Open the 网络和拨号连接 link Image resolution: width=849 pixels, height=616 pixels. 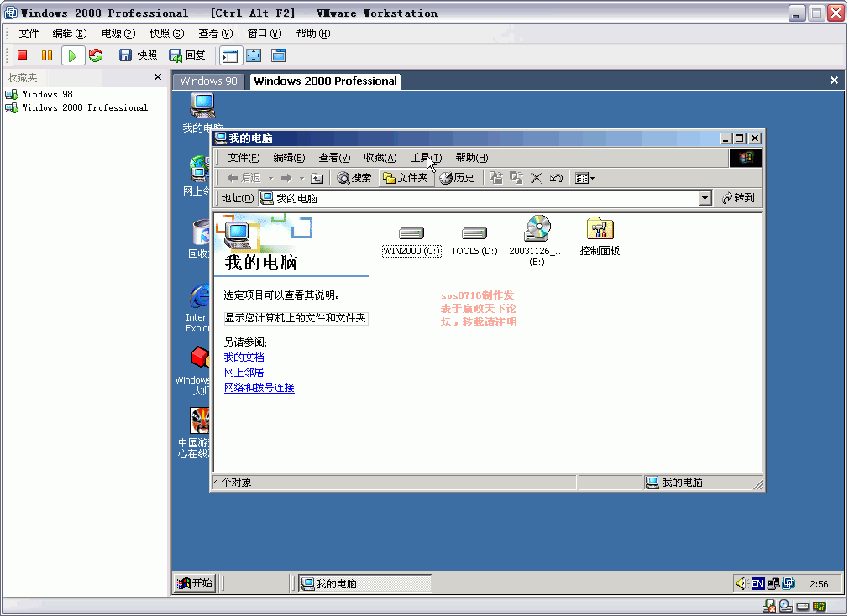pos(259,388)
